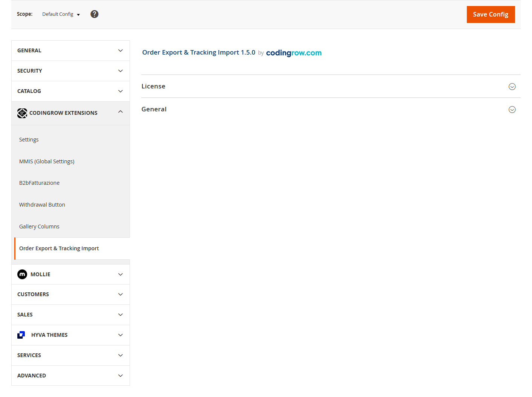Expand the SERVICES sidebar chevron
This screenshot has width=532, height=397.
point(121,355)
